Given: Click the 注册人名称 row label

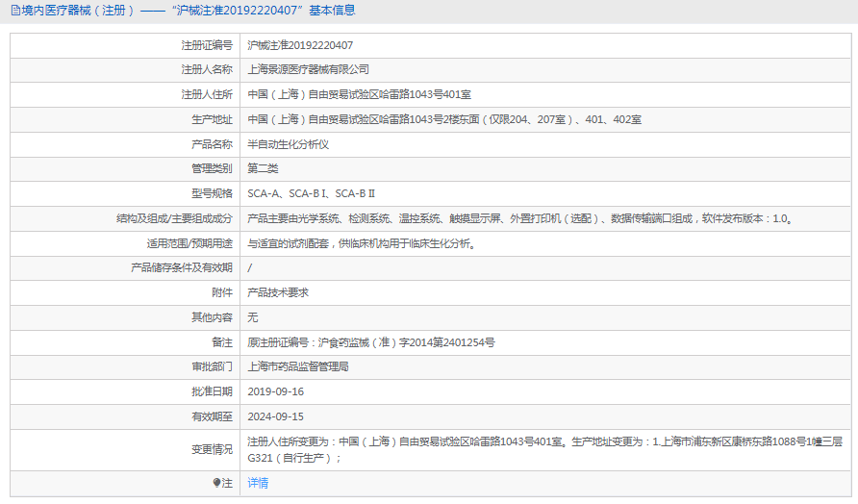Looking at the screenshot, I should pos(207,69).
